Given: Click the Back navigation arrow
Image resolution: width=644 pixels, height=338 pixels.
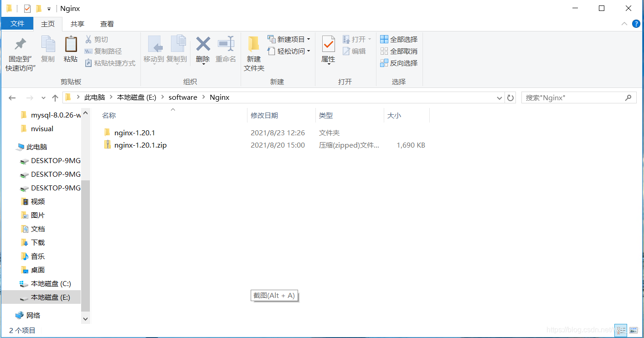Looking at the screenshot, I should (12, 98).
